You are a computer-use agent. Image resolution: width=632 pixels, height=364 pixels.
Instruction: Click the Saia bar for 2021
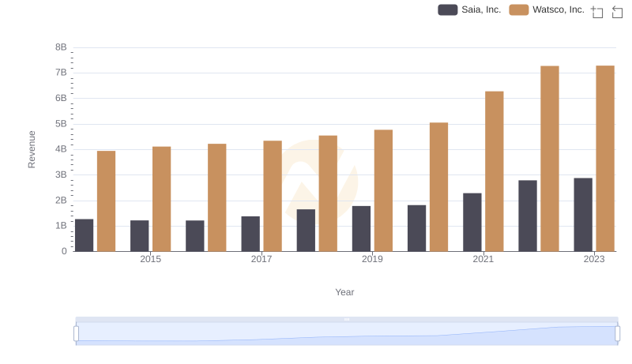[472, 222]
